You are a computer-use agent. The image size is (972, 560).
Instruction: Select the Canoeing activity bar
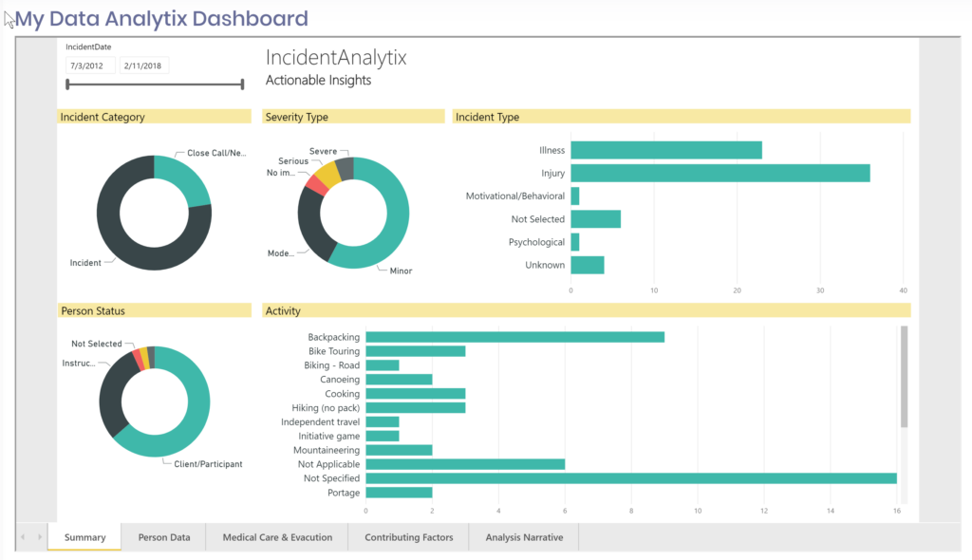399,379
